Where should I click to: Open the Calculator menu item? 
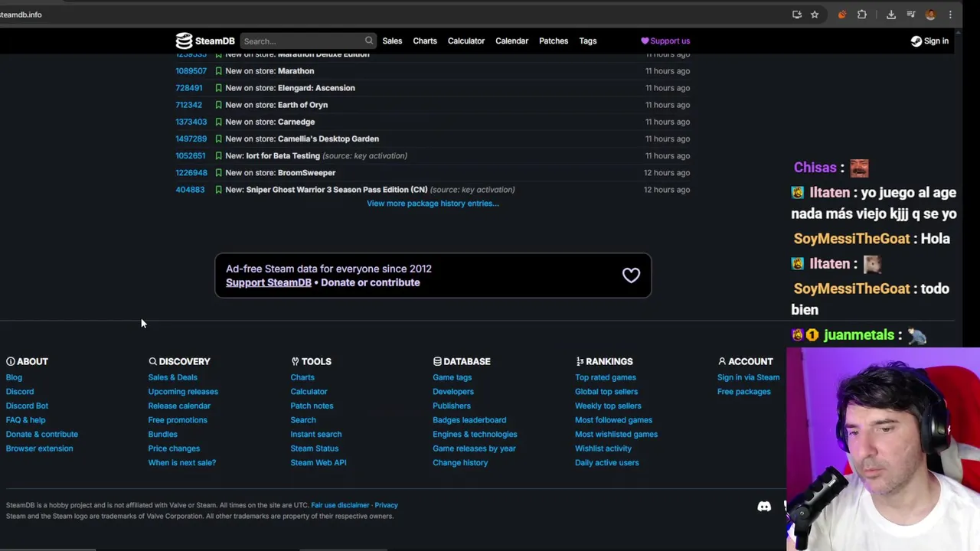click(x=466, y=41)
